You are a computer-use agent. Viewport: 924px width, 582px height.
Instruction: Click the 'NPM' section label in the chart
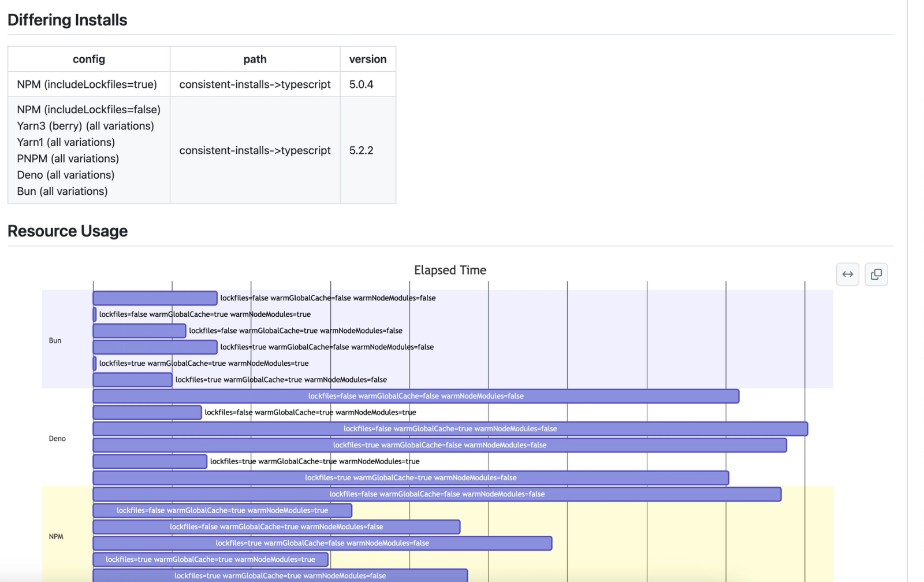pos(56,536)
